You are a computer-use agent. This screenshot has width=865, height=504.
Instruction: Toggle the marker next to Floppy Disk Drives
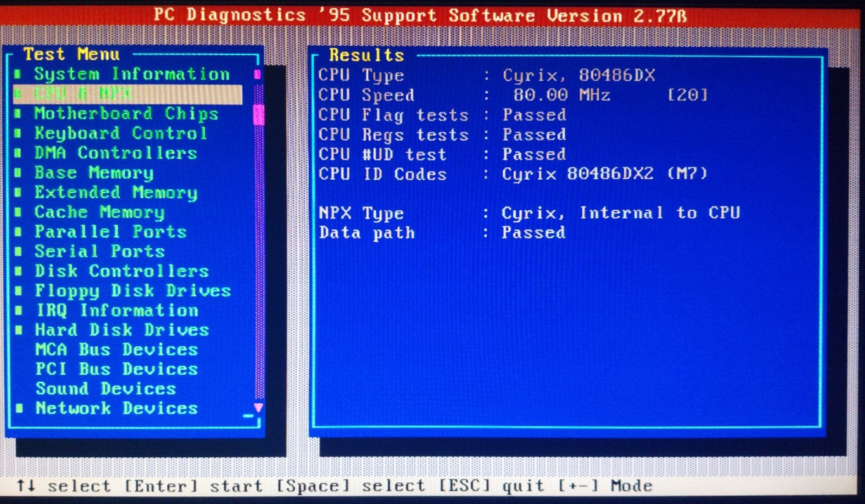click(x=20, y=291)
